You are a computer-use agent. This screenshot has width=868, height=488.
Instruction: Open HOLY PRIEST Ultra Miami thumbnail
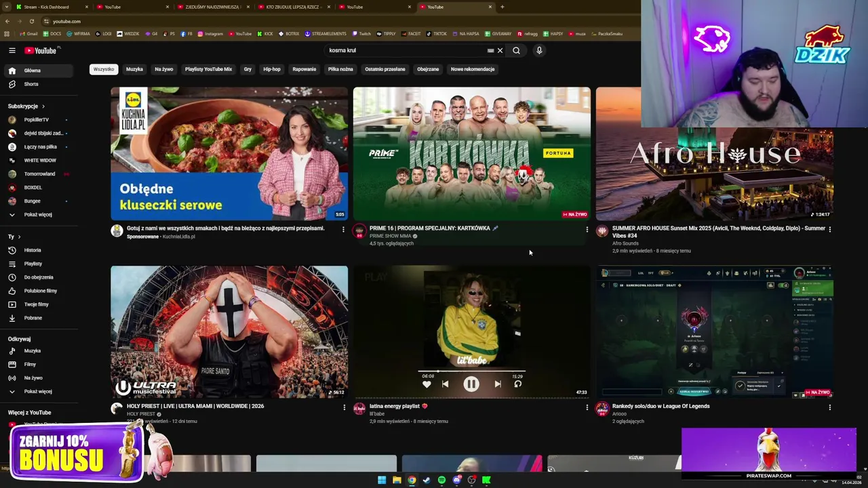click(x=229, y=332)
